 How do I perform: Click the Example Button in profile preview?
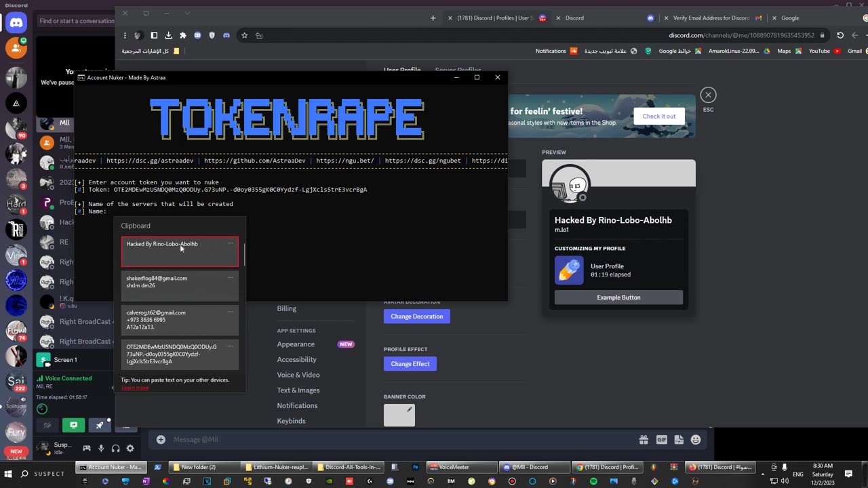click(x=618, y=298)
